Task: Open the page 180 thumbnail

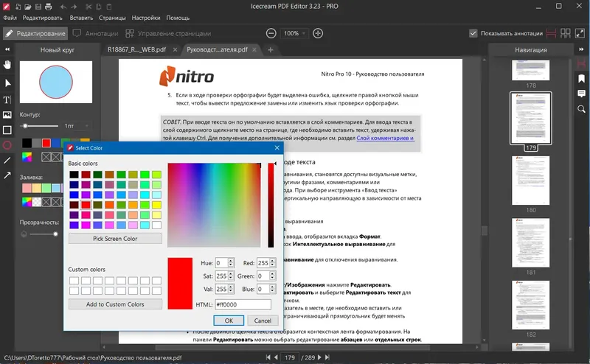Action: [530, 181]
